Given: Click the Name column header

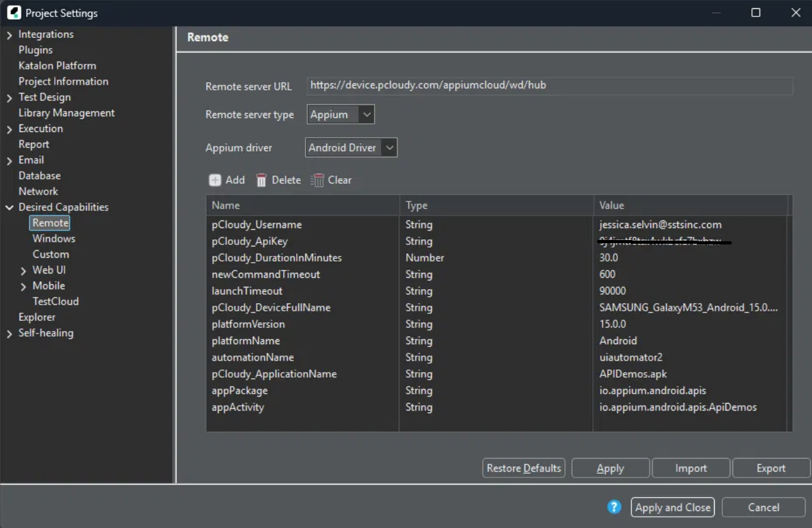Looking at the screenshot, I should pyautogui.click(x=303, y=205).
